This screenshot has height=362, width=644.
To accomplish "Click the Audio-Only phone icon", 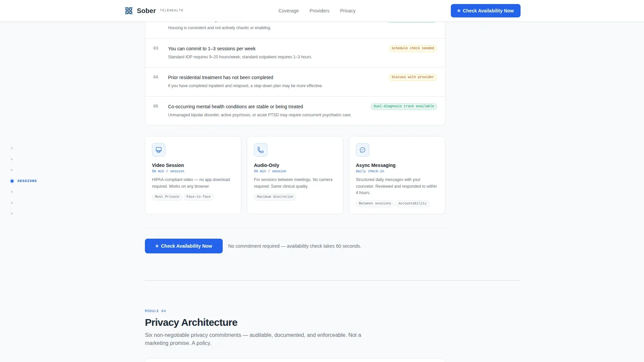I will point(261,150).
